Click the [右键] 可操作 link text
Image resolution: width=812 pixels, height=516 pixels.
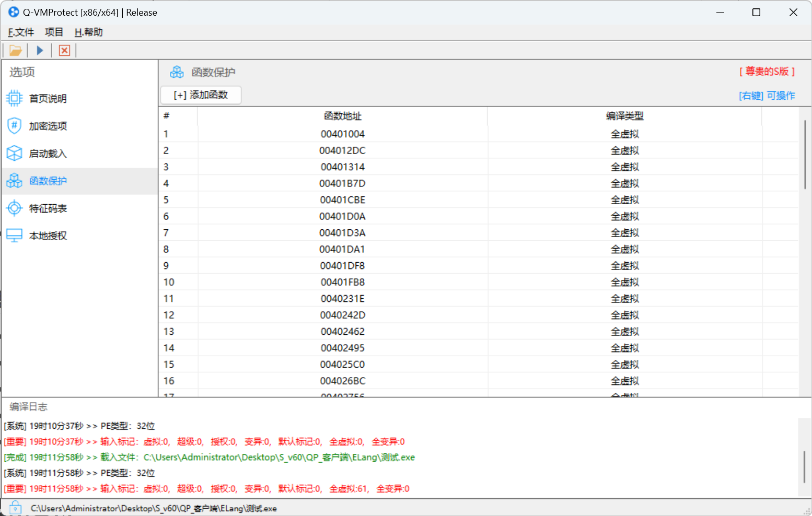767,96
